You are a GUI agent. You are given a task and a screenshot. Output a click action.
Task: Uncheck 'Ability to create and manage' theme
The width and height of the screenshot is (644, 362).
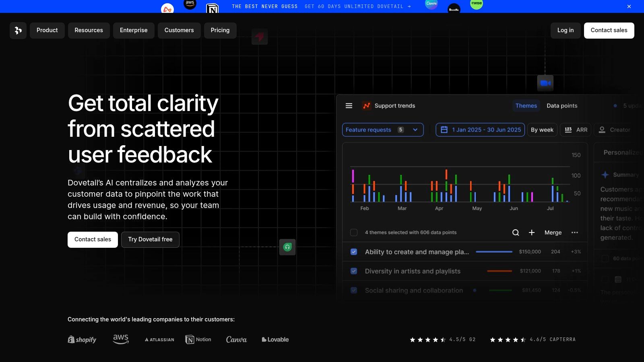[354, 252]
